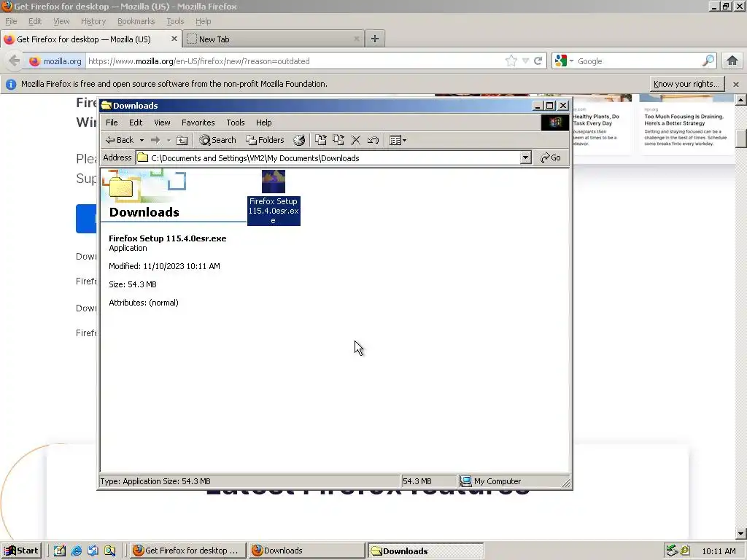Click the quick launch search folder icon
The image size is (747, 560).
(110, 551)
